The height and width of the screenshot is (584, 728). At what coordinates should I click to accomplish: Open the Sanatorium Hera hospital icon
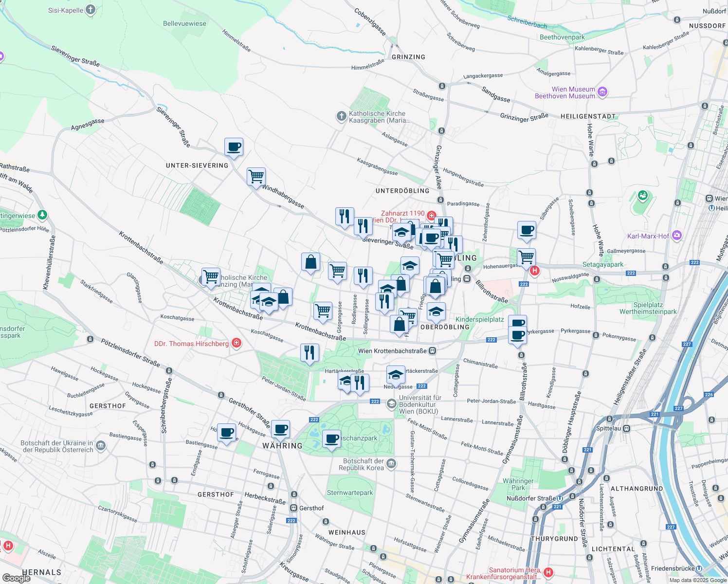[x=548, y=572]
